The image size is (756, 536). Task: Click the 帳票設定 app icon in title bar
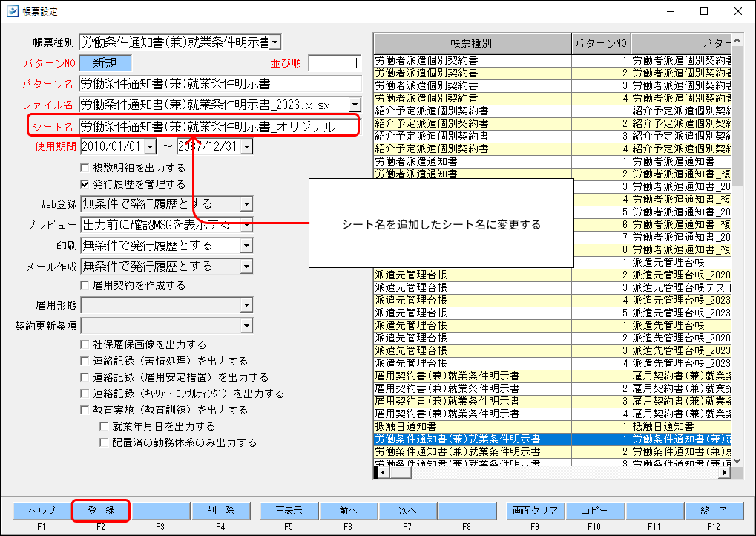13,10
